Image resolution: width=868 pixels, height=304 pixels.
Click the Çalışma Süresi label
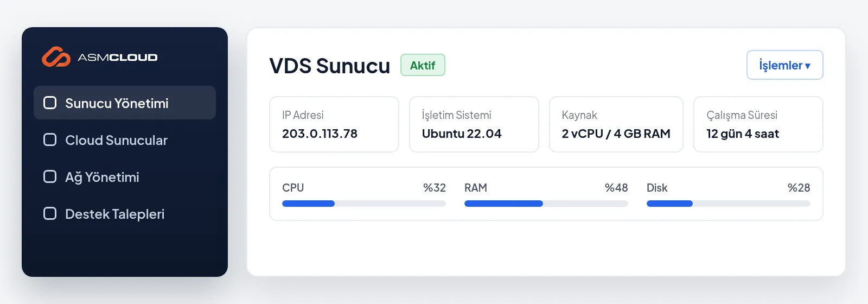(742, 115)
